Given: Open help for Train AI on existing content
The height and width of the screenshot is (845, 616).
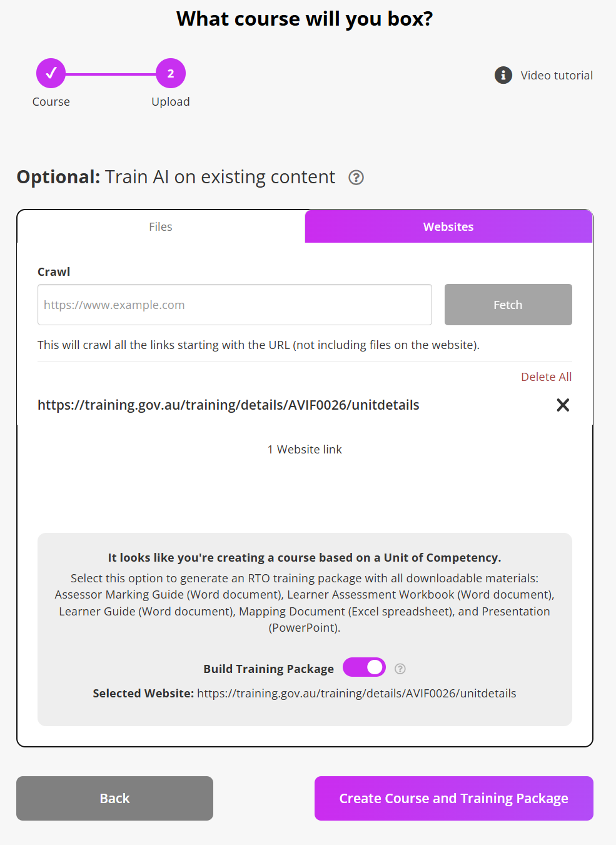Looking at the screenshot, I should 356,178.
